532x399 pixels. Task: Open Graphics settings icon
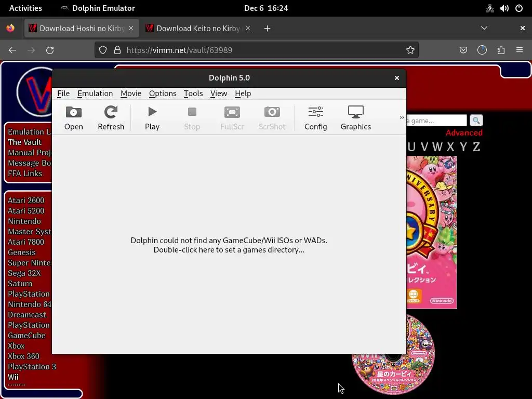point(355,118)
